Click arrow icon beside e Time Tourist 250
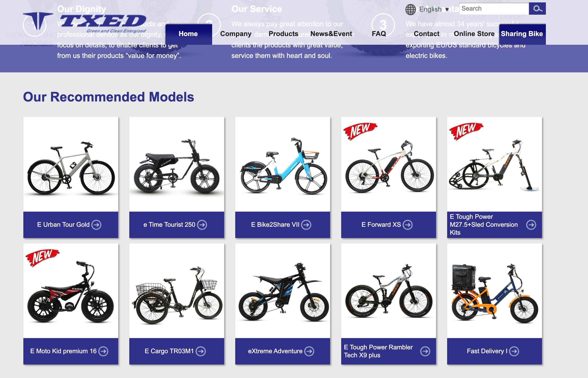Viewport: 588px width, 378px height. (x=202, y=225)
